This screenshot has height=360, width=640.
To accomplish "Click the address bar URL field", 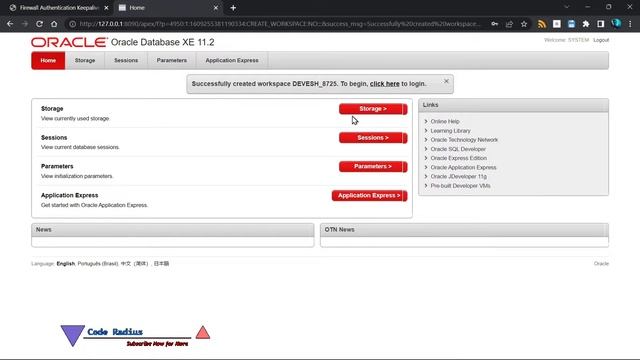I will click(280, 24).
